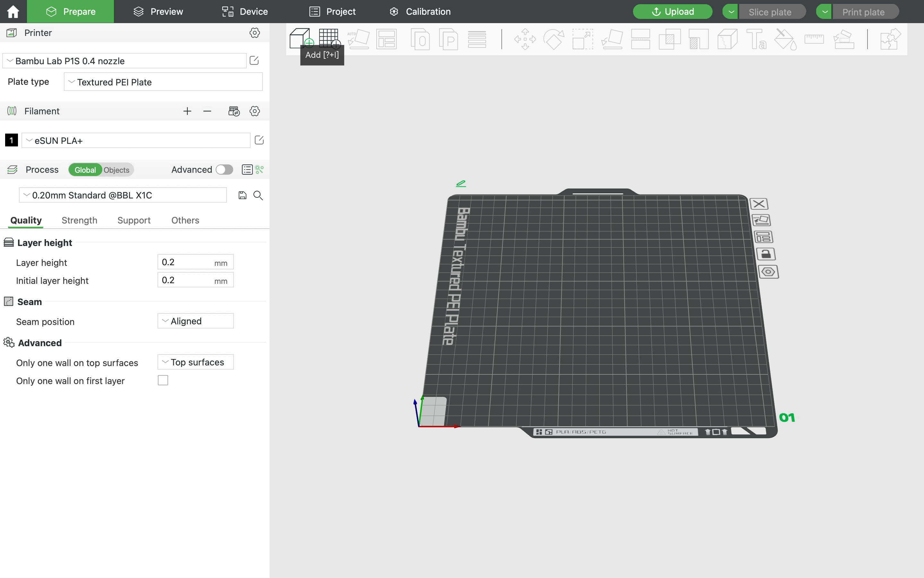Image resolution: width=924 pixels, height=578 pixels.
Task: Switch to the Preview tab
Action: [x=158, y=12]
